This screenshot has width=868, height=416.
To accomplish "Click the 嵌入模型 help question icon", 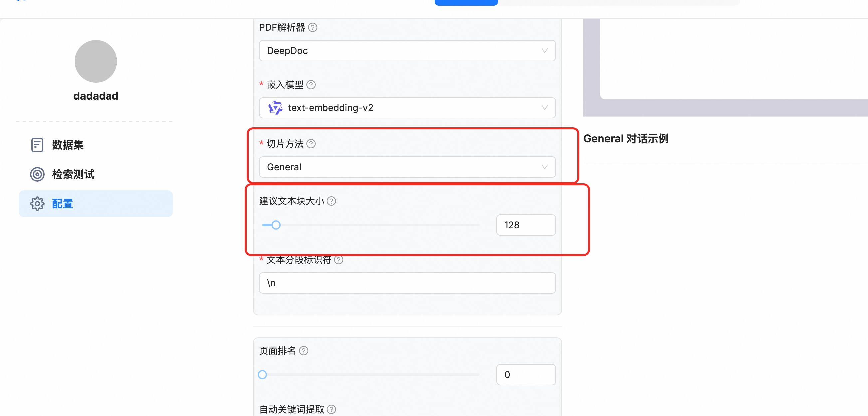I will coord(311,85).
